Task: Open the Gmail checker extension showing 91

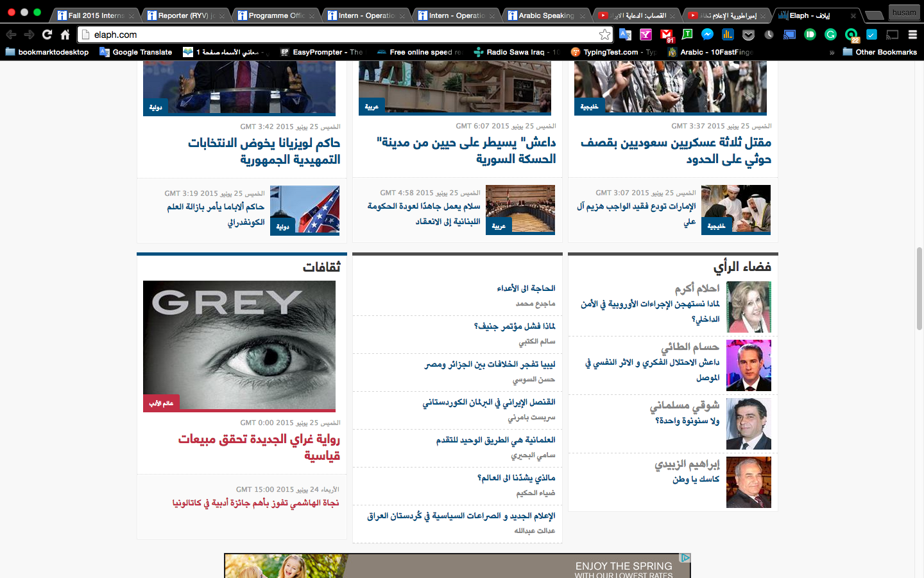Action: (667, 35)
